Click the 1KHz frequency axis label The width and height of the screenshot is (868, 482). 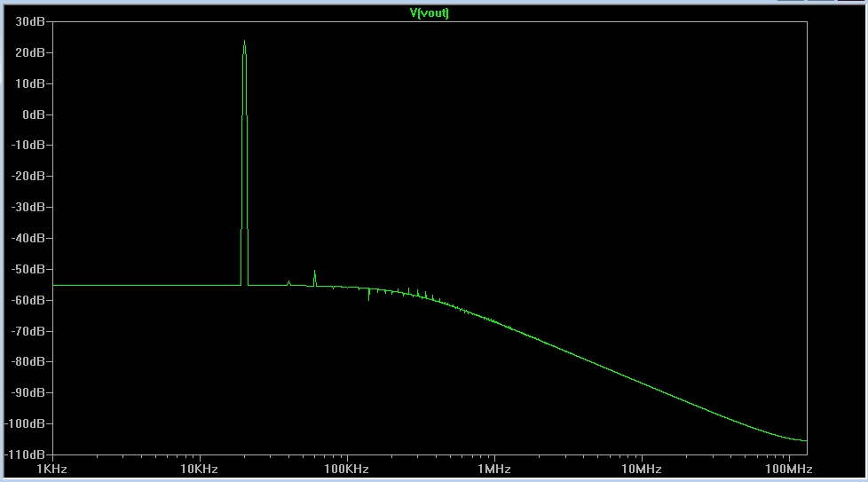(x=52, y=470)
